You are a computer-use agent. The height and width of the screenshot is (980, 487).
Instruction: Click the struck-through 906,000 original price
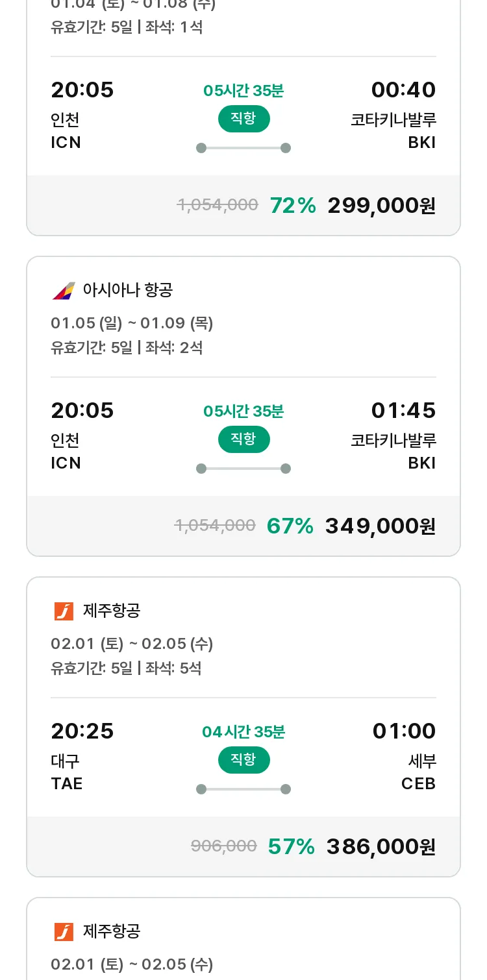(224, 846)
